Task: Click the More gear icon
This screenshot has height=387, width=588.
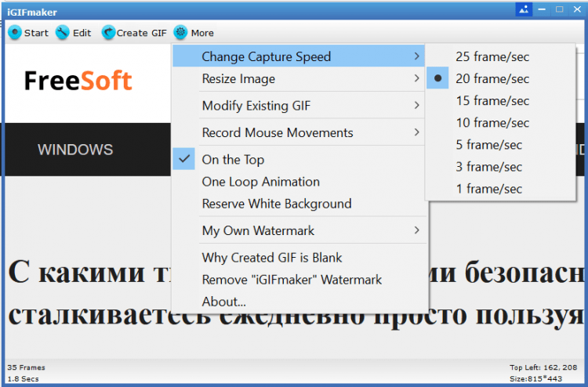Action: (180, 33)
